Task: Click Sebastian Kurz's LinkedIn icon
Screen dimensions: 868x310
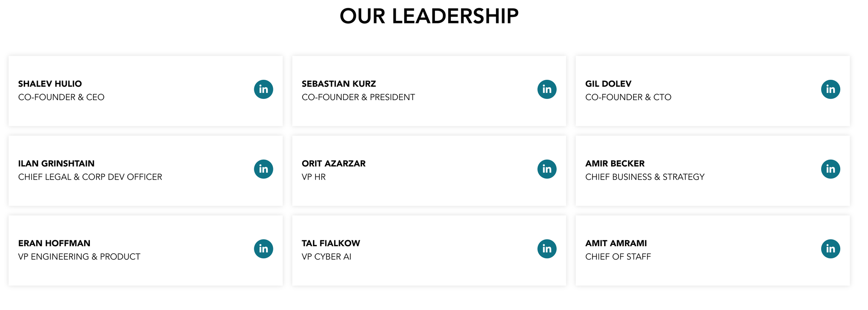Action: pos(547,89)
